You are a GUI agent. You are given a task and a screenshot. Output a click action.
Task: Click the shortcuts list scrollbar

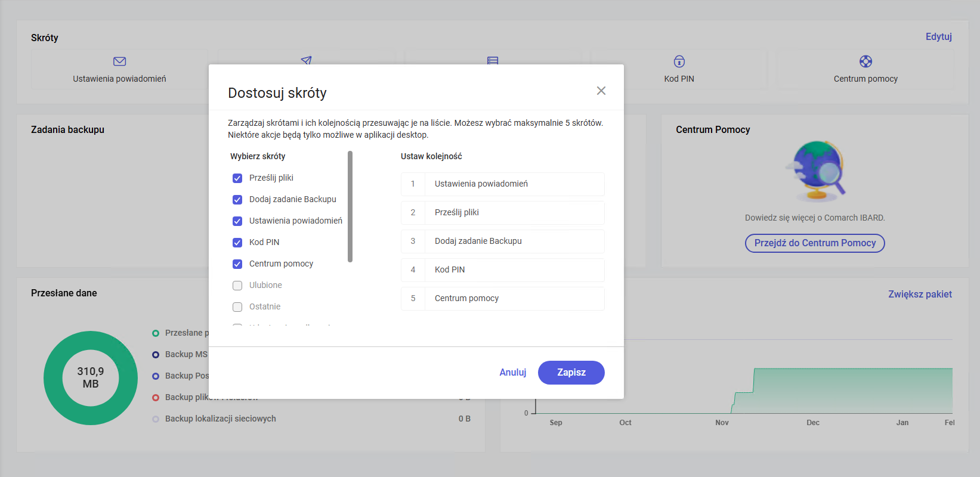[x=350, y=206]
